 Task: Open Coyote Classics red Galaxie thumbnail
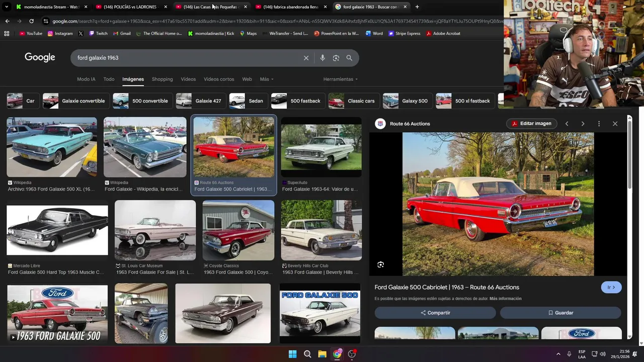(x=238, y=230)
